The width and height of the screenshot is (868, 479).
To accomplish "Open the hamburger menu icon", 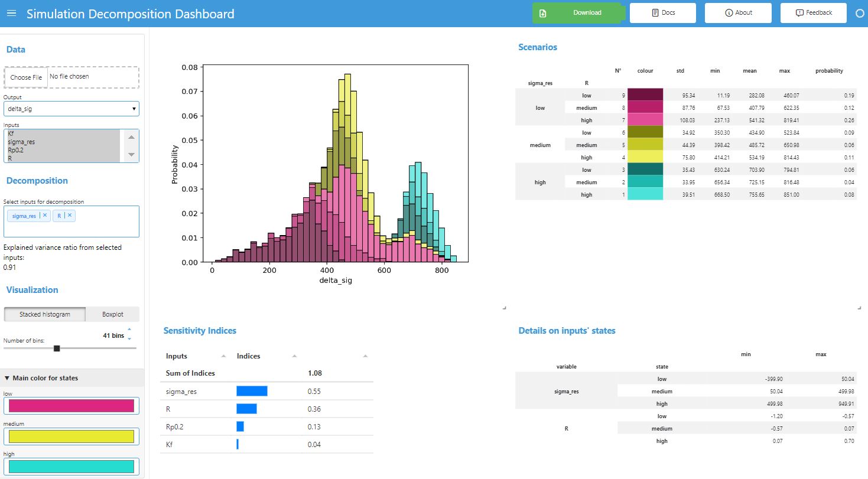I will pos(11,14).
